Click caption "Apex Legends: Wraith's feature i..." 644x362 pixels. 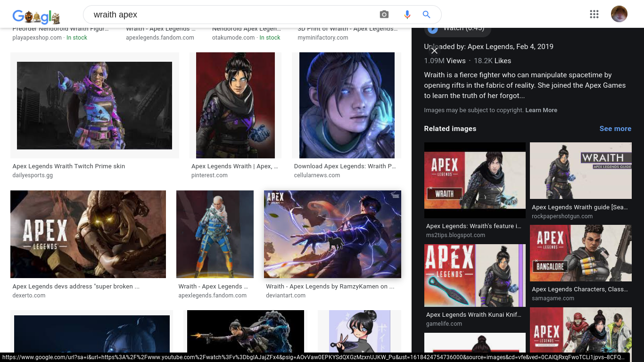pyautogui.click(x=474, y=226)
